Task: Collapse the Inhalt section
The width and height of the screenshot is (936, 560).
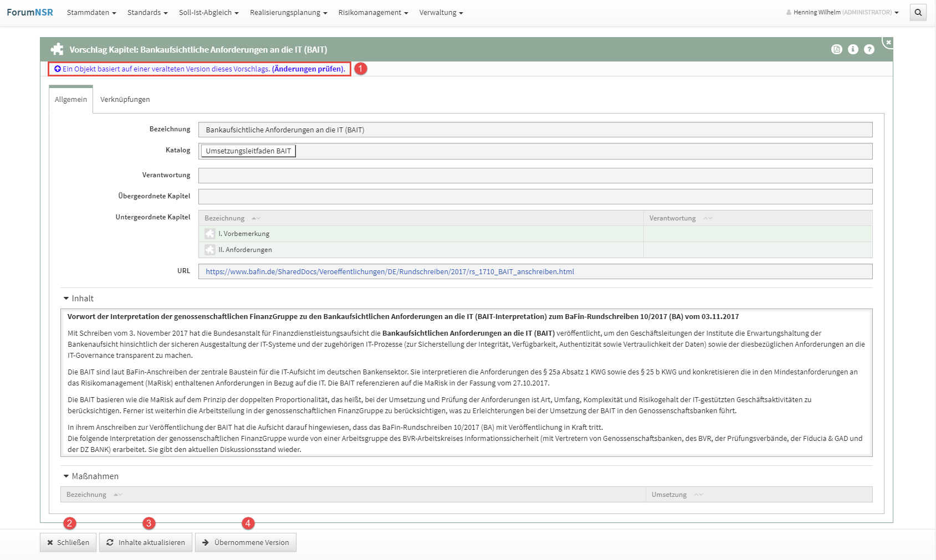Action: (x=67, y=299)
